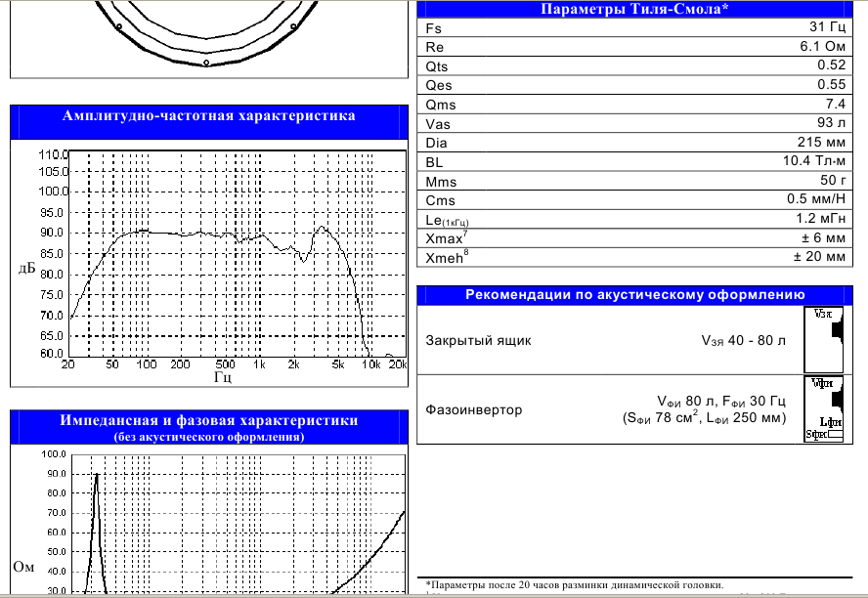Image resolution: width=868 pixels, height=598 pixels.
Task: Click the Vas value 93 л
Action: click(831, 122)
